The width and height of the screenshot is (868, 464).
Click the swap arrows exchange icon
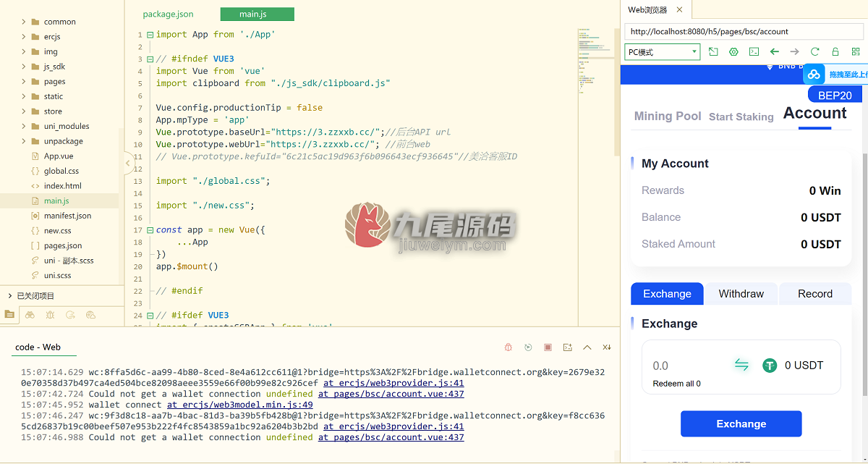pyautogui.click(x=741, y=365)
